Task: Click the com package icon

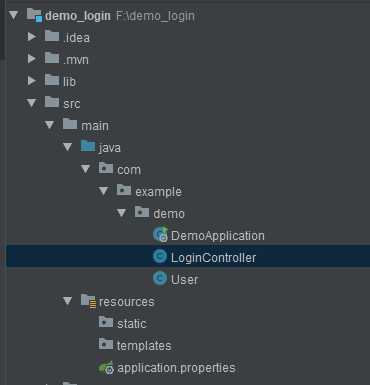Action: click(x=106, y=168)
